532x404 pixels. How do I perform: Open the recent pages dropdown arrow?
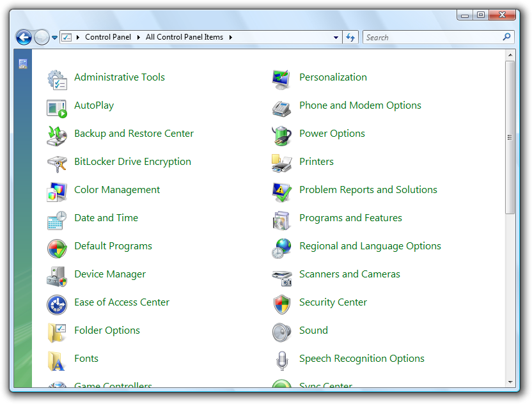pos(54,38)
